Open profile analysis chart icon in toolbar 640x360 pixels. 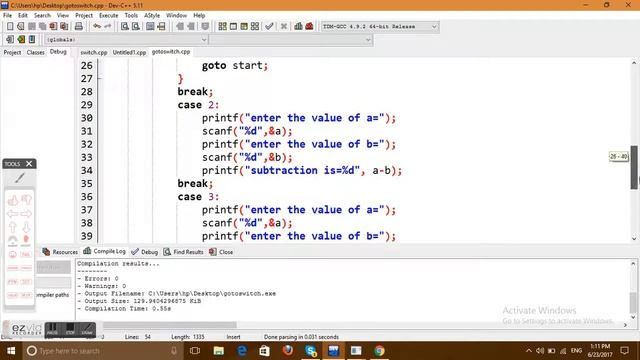[x=298, y=26]
